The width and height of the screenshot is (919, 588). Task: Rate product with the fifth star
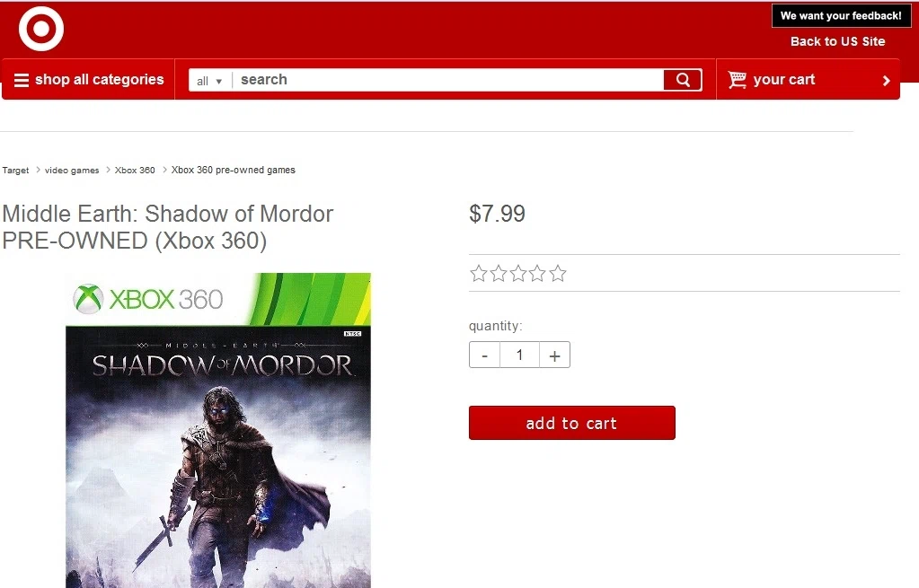(558, 274)
